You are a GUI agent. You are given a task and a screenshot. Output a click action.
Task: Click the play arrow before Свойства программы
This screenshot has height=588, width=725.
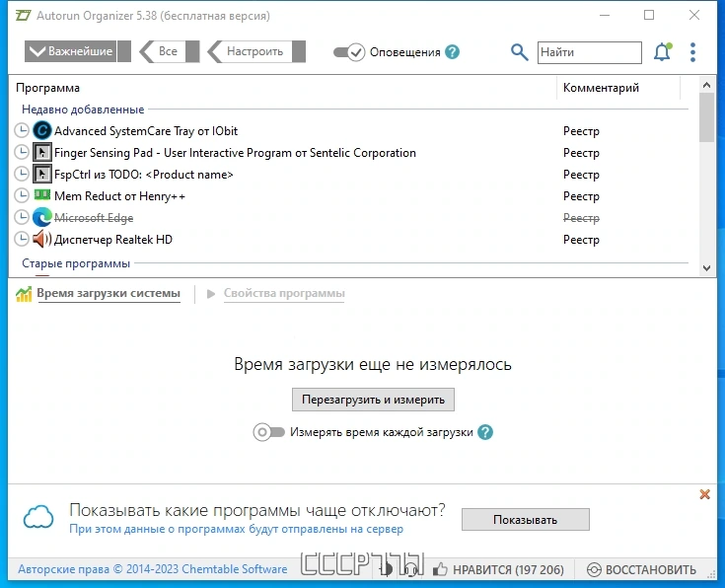point(211,294)
